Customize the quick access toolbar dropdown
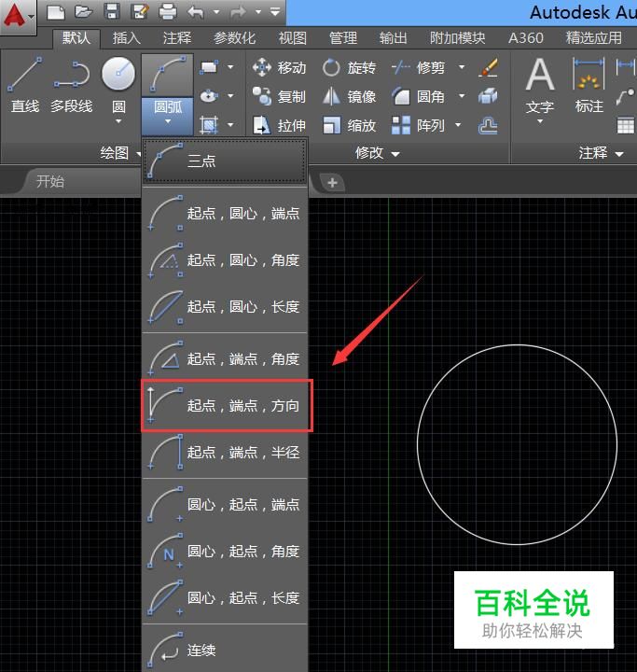This screenshot has height=672, width=637. pyautogui.click(x=275, y=12)
